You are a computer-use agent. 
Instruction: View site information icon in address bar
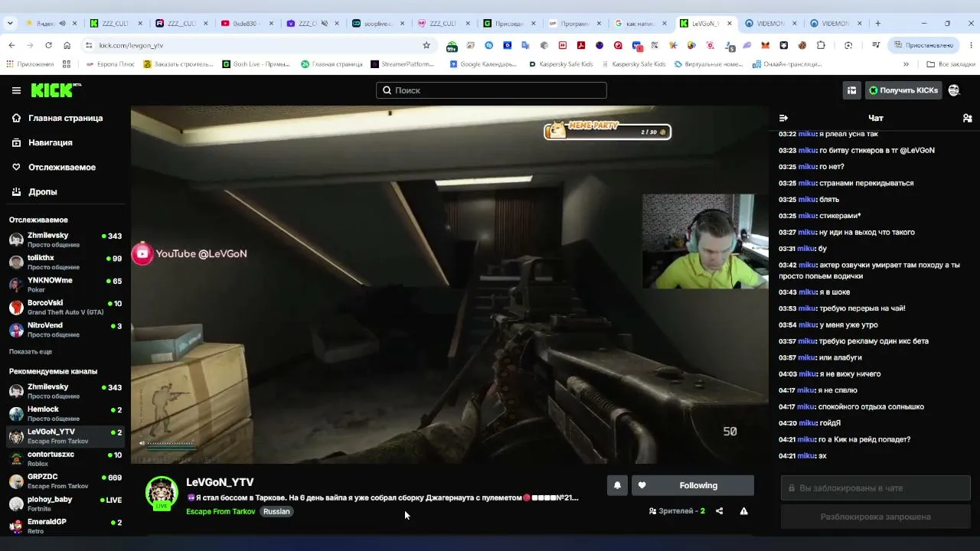click(89, 45)
